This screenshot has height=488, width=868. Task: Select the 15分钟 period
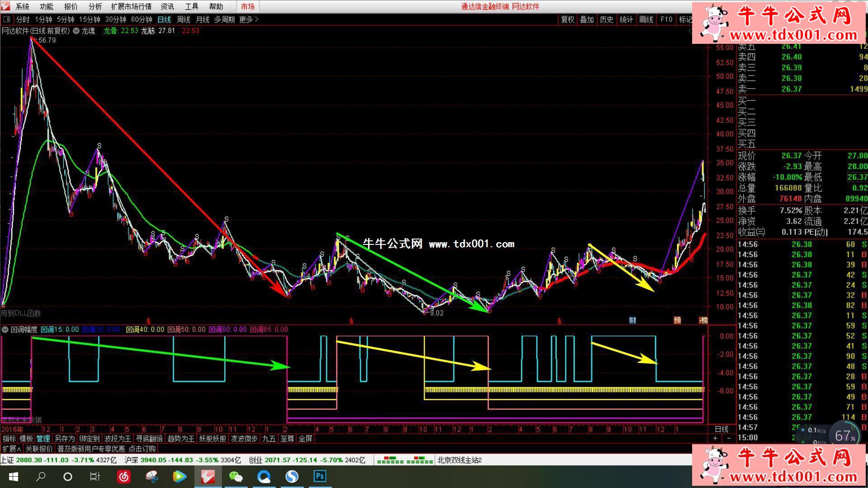coord(90,19)
